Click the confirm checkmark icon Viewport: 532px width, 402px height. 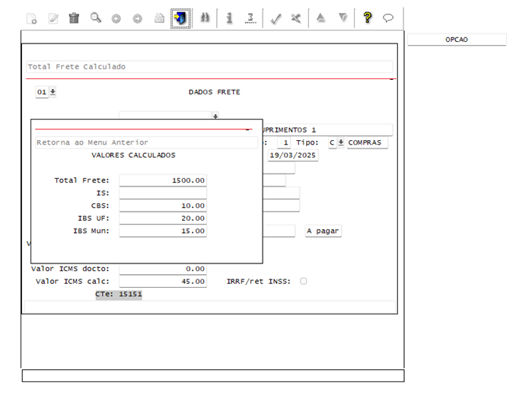(x=276, y=18)
